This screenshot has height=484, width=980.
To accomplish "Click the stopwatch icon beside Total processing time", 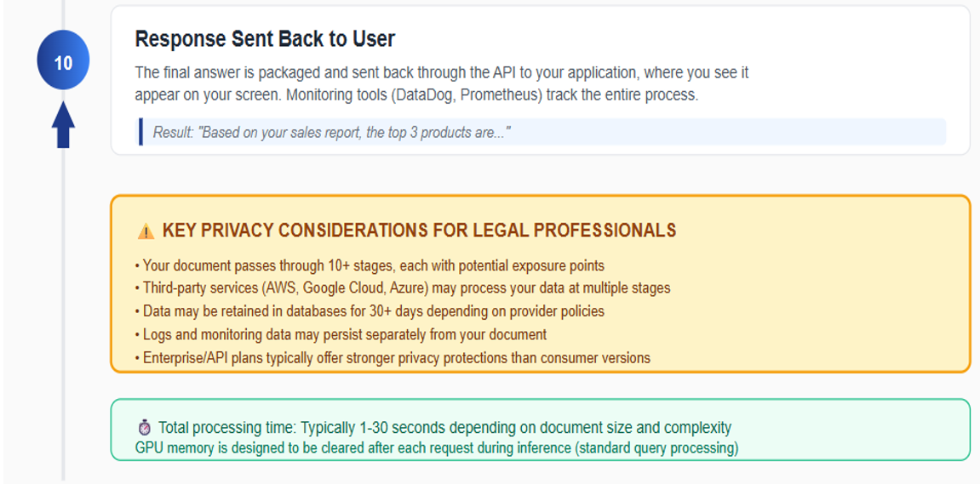I will [144, 428].
